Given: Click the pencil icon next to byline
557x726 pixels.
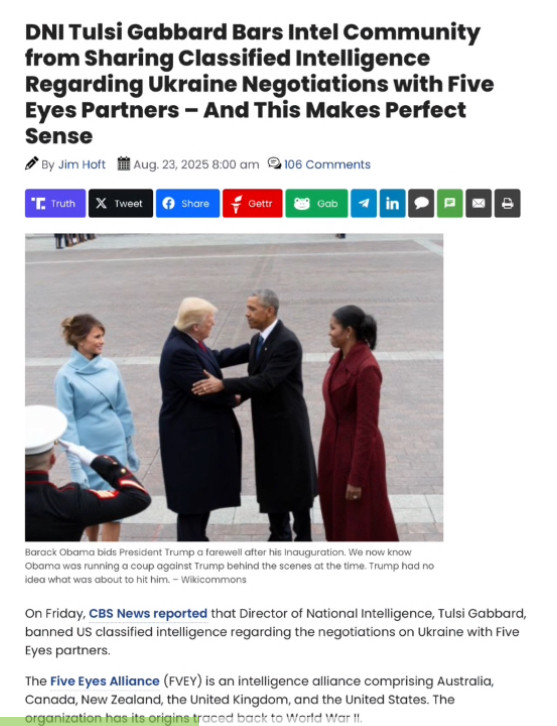Looking at the screenshot, I should pyautogui.click(x=31, y=164).
